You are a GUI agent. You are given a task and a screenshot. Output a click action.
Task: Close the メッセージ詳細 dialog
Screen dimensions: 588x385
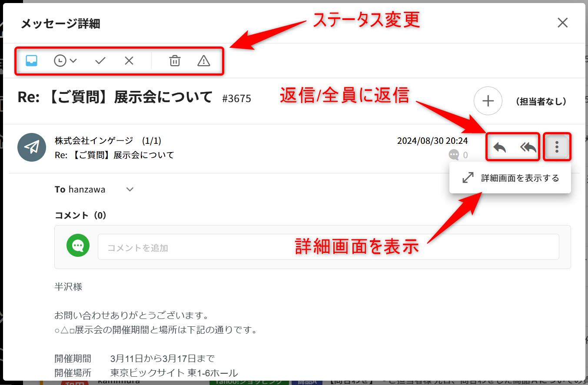pos(563,23)
